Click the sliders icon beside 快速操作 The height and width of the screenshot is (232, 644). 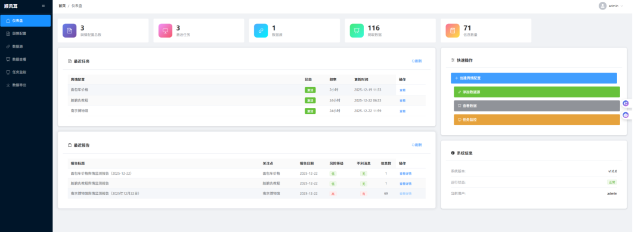click(453, 60)
